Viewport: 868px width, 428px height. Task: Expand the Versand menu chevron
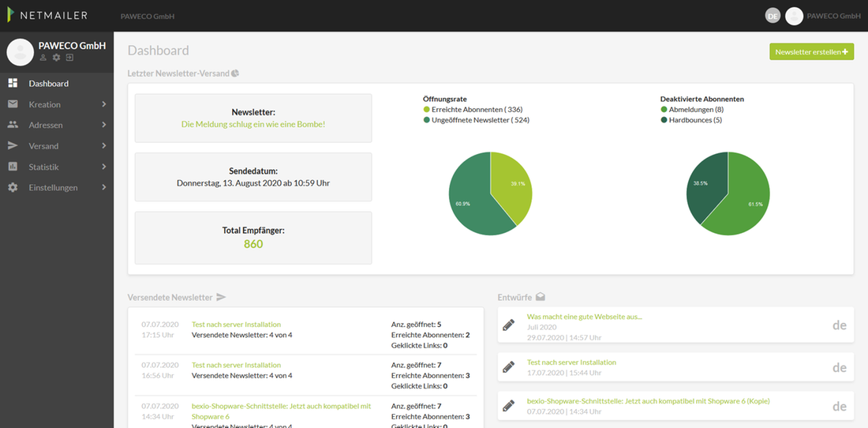tap(103, 145)
